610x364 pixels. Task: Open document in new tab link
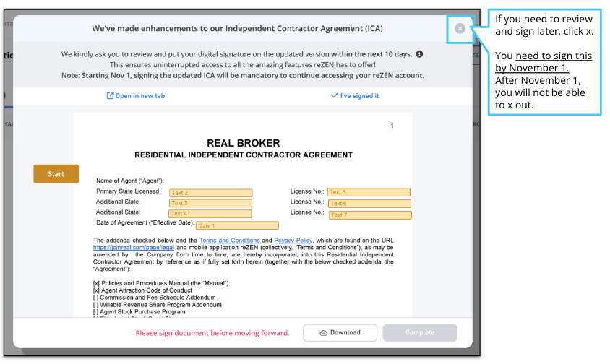point(136,95)
